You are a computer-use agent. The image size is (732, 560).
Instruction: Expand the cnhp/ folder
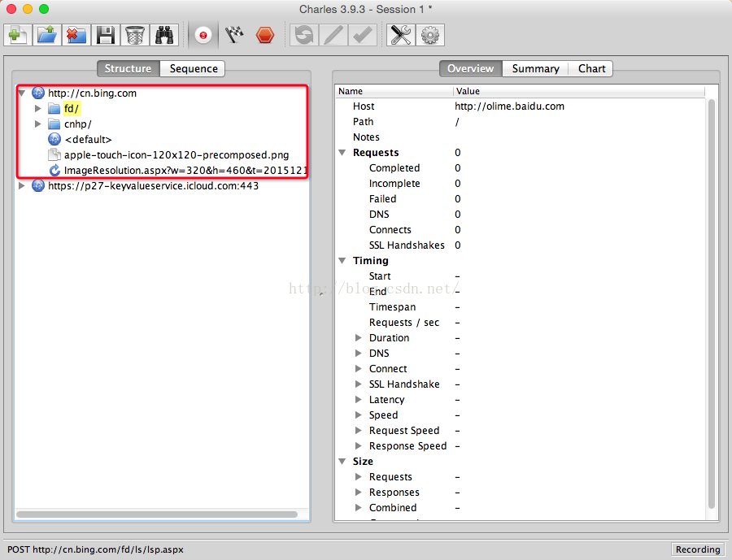[x=37, y=124]
